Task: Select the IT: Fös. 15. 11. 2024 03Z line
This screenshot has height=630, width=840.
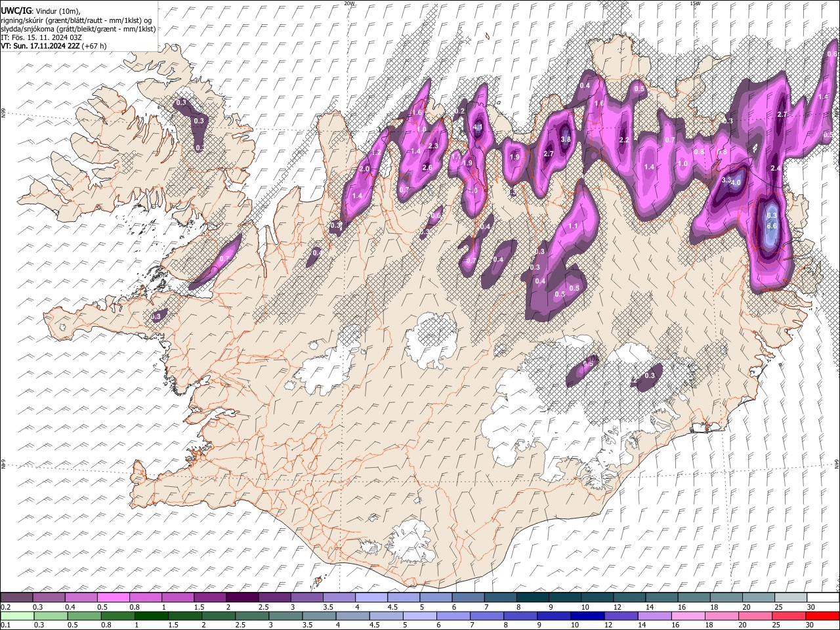Action: [x=41, y=37]
